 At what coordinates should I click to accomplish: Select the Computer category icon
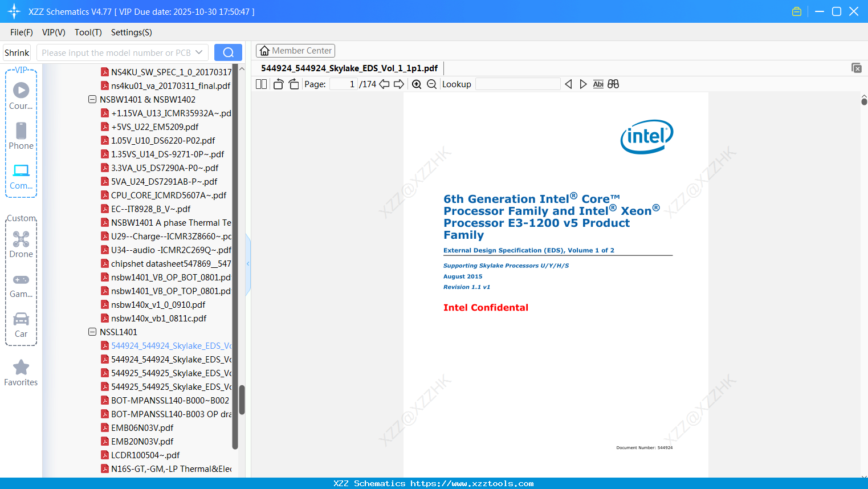click(21, 170)
